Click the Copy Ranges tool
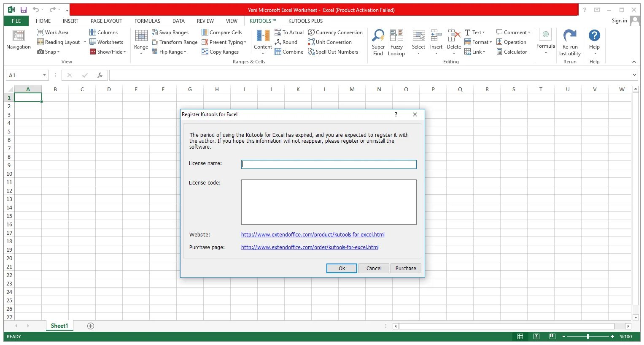644x345 pixels. (220, 52)
